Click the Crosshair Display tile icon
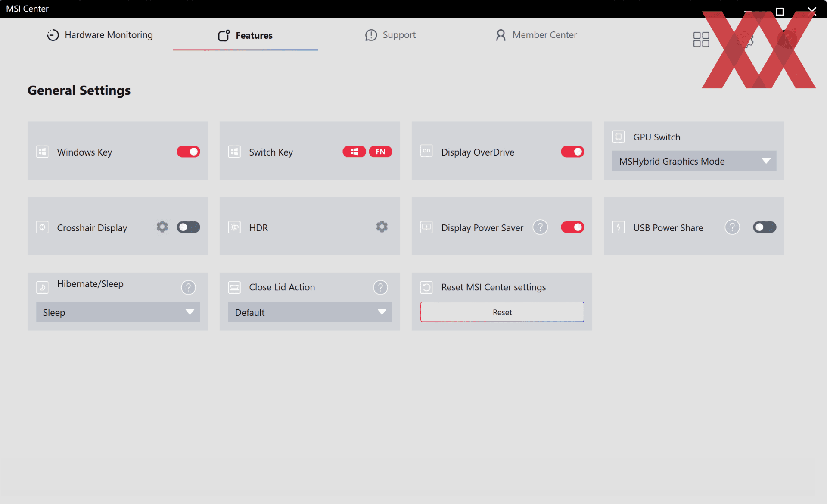827x504 pixels. (x=42, y=227)
